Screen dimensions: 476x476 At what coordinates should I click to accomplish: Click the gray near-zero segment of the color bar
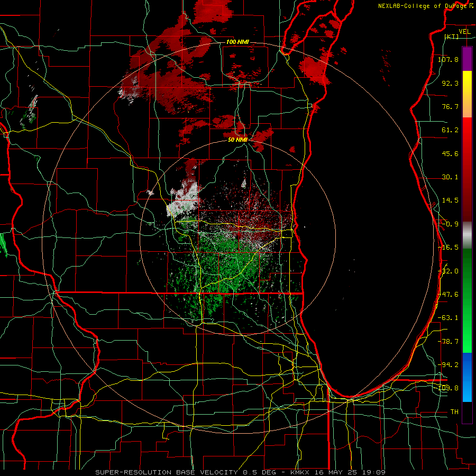(x=467, y=235)
